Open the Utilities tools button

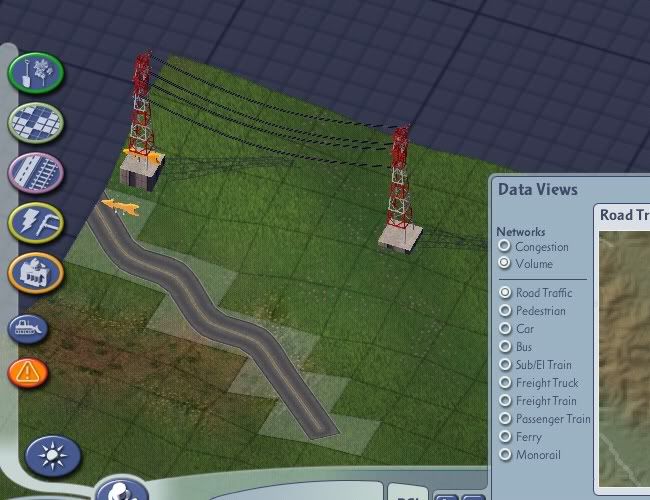click(x=36, y=223)
